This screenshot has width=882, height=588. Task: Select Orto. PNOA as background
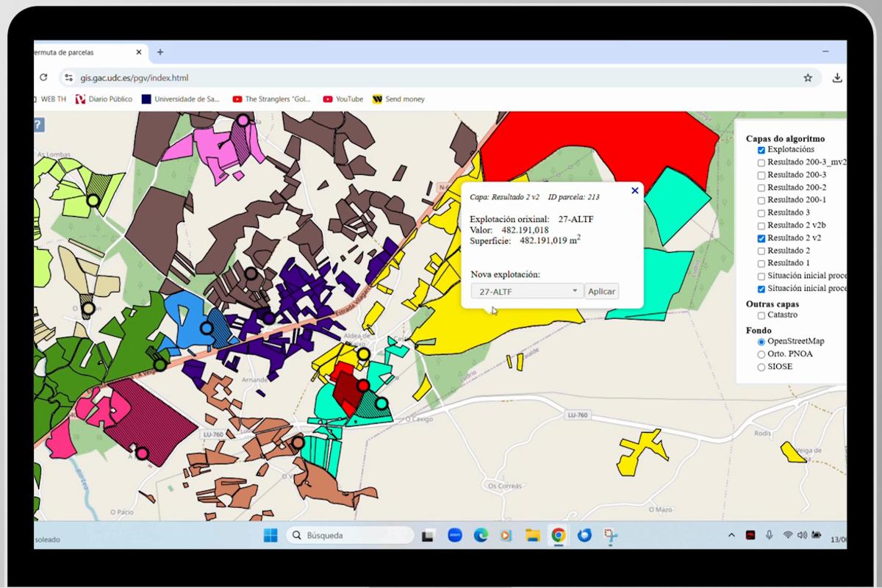(761, 354)
